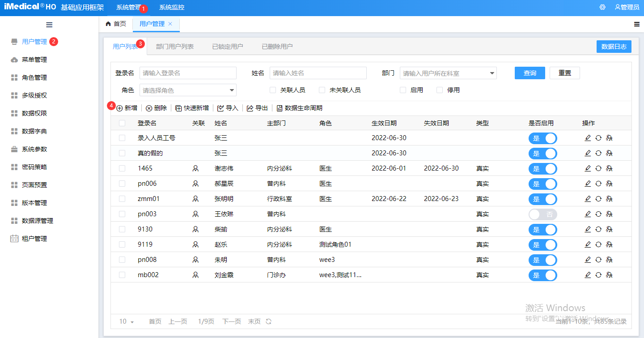Screen dimensions: 644x338
Task: Click the linked-person icon for 王依琳
Action: [195, 214]
